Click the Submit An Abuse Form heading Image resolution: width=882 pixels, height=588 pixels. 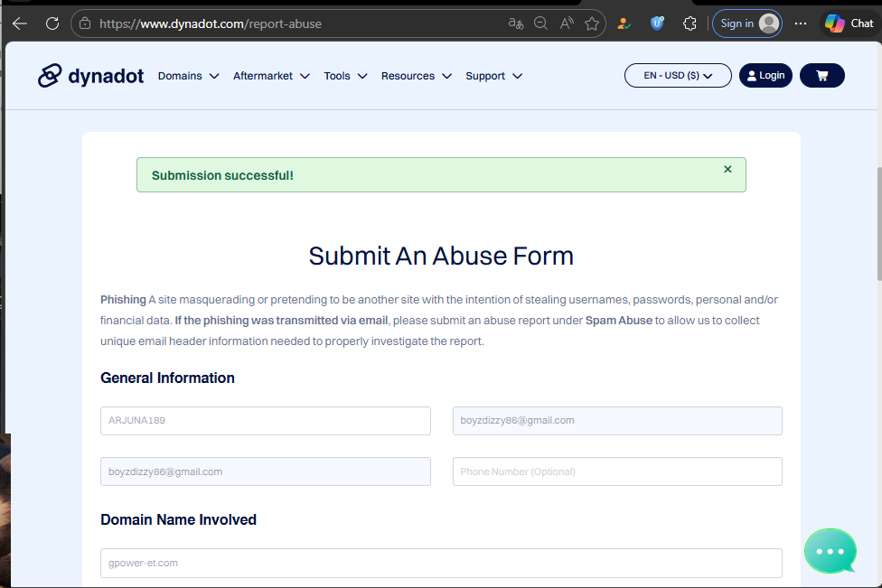pos(441,257)
